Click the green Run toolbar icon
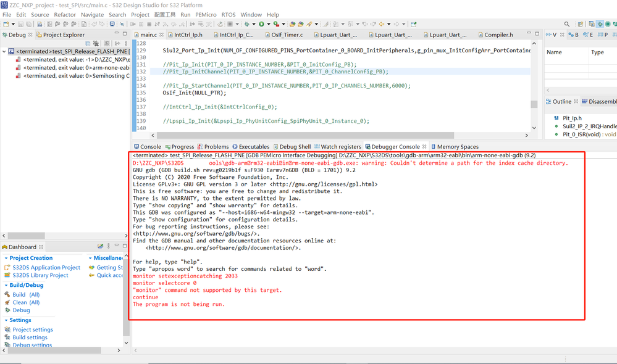 (x=261, y=24)
